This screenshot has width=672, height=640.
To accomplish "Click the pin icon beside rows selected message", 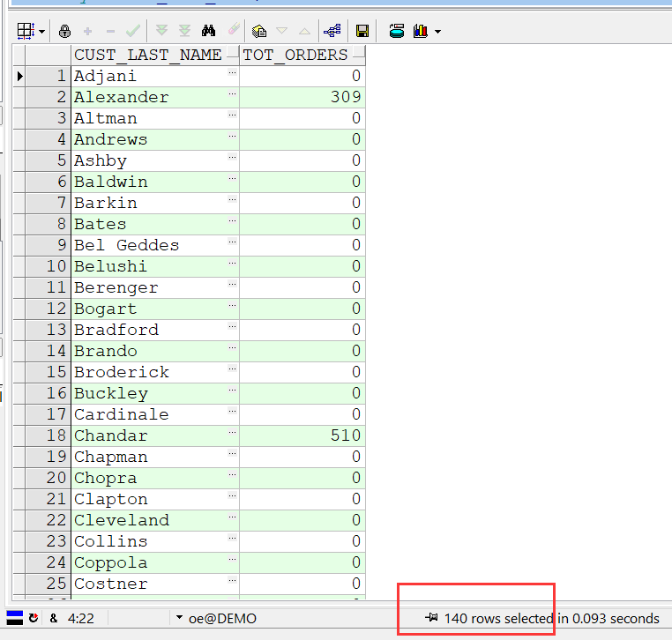I will click(431, 617).
